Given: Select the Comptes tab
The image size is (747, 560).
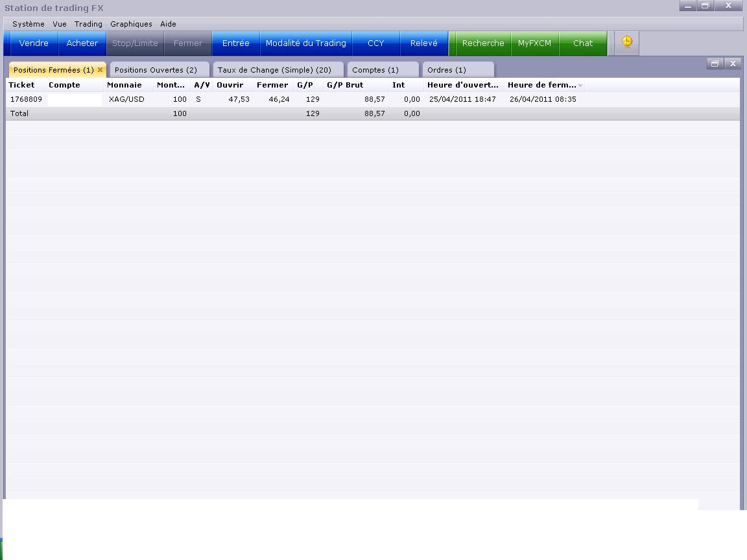Looking at the screenshot, I should [x=375, y=70].
